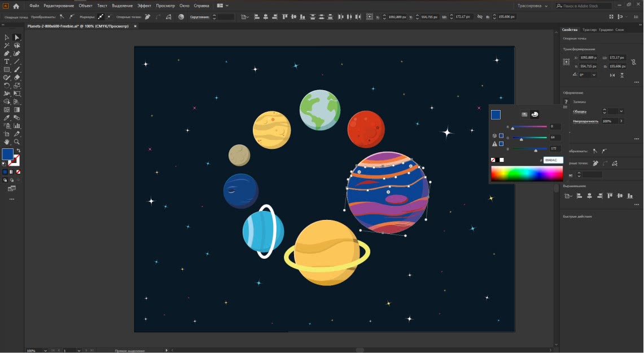Expand the Непрозрачность opacity arrow

coord(621,121)
